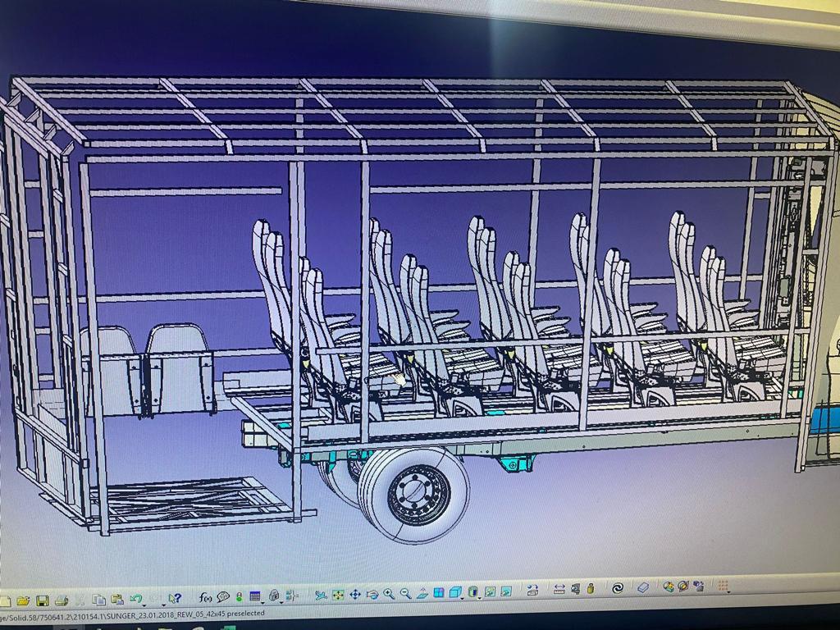Click the globe catalog browser icon

683,586
